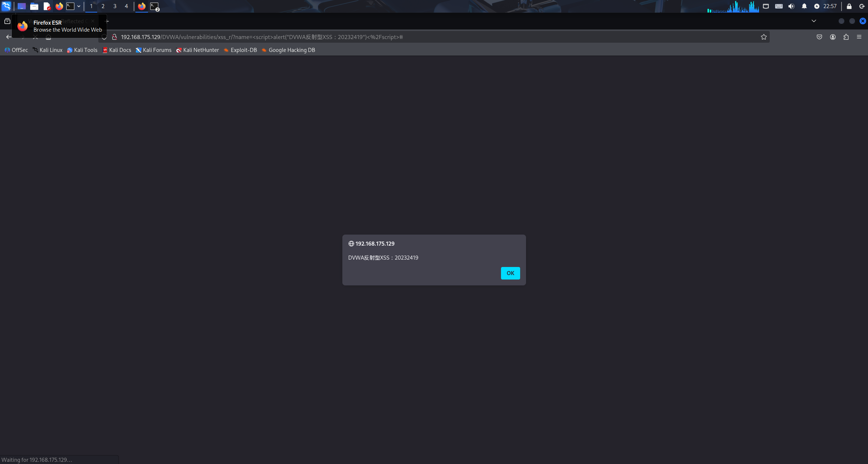Switch to workspace 4
This screenshot has width=868, height=464.
pos(126,6)
